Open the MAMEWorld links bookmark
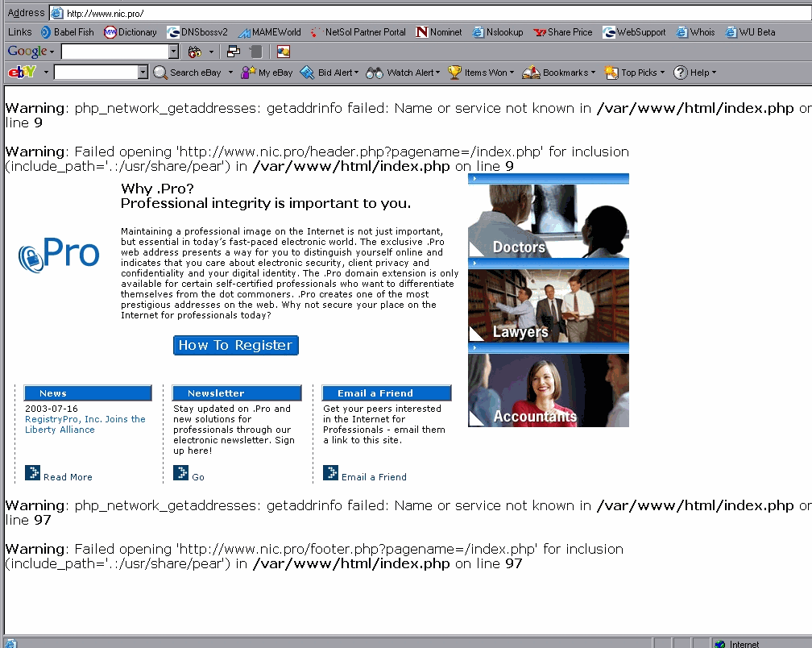The width and height of the screenshot is (812, 648). (269, 32)
